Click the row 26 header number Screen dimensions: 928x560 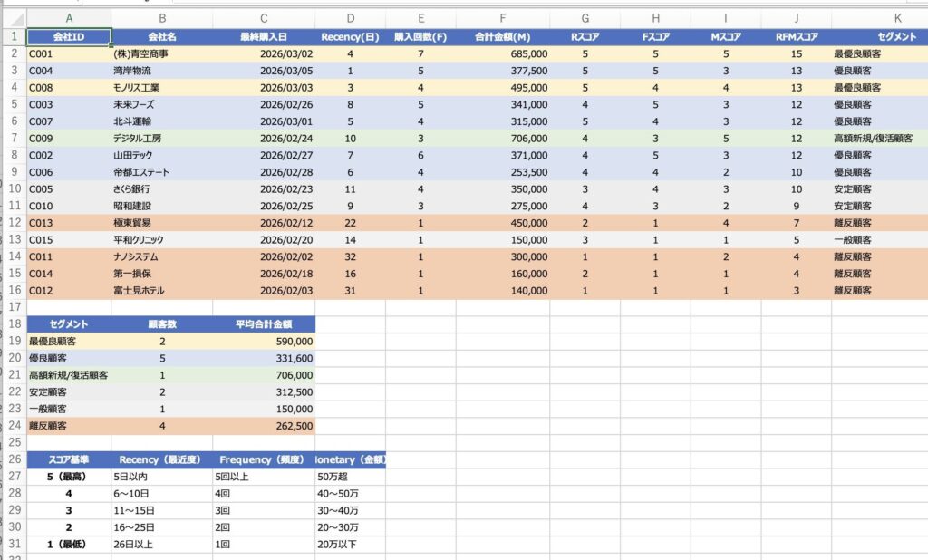click(x=14, y=459)
